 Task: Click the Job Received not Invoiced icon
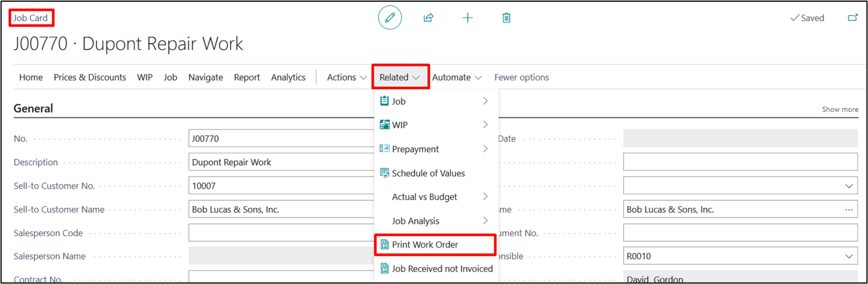point(385,269)
